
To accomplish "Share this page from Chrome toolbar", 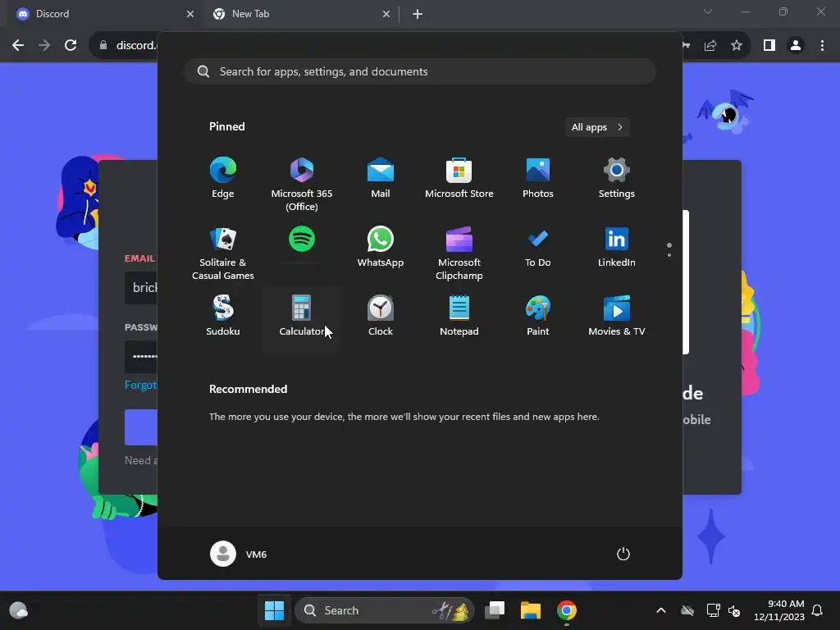I will [x=710, y=46].
